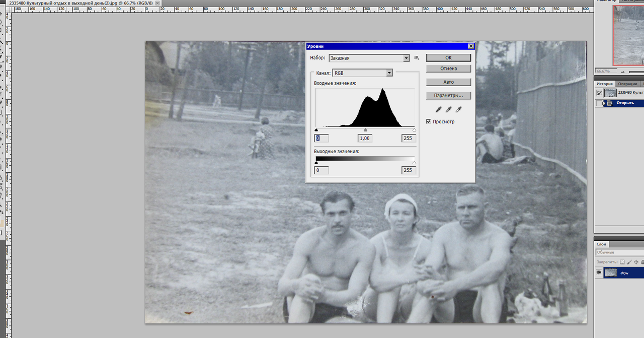Screen dimensions: 644x338
Task: Click the lock transparent pixels icon
Action: (x=622, y=262)
